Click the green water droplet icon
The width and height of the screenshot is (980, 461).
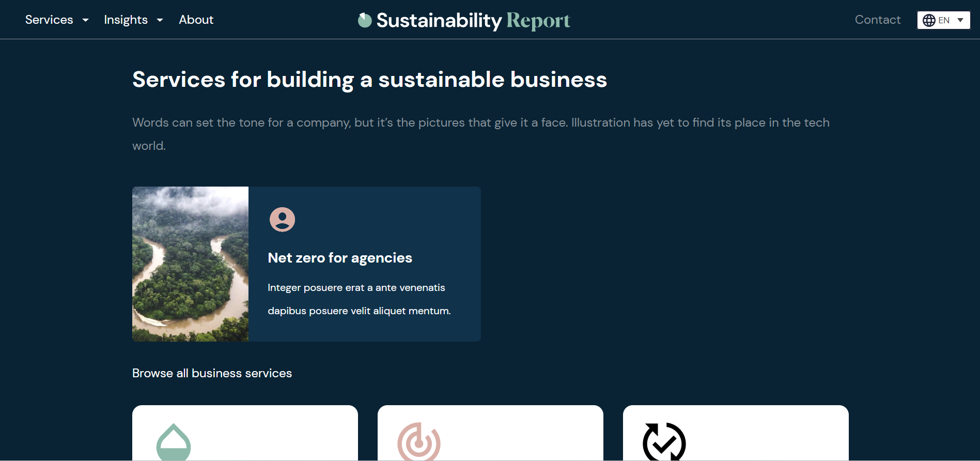pos(174,442)
